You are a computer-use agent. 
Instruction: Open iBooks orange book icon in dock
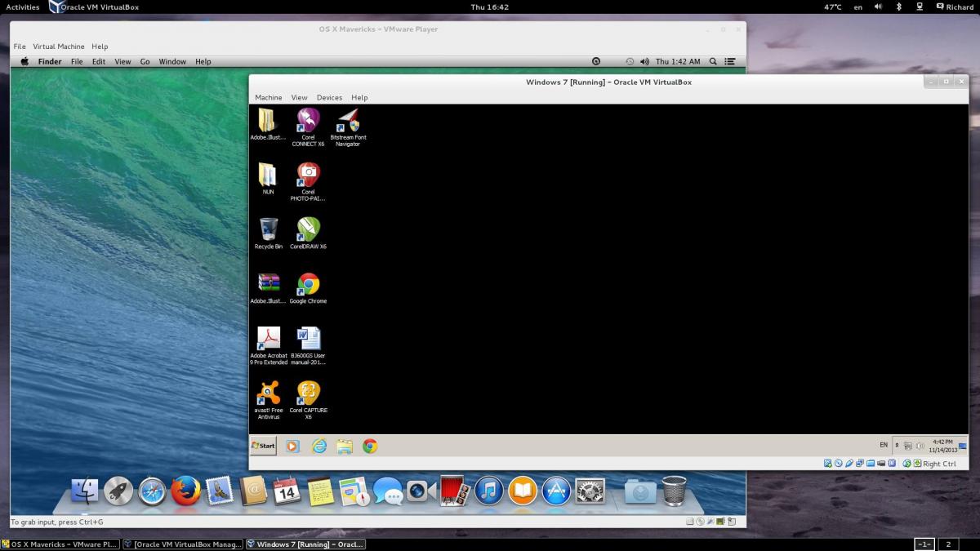click(x=523, y=491)
